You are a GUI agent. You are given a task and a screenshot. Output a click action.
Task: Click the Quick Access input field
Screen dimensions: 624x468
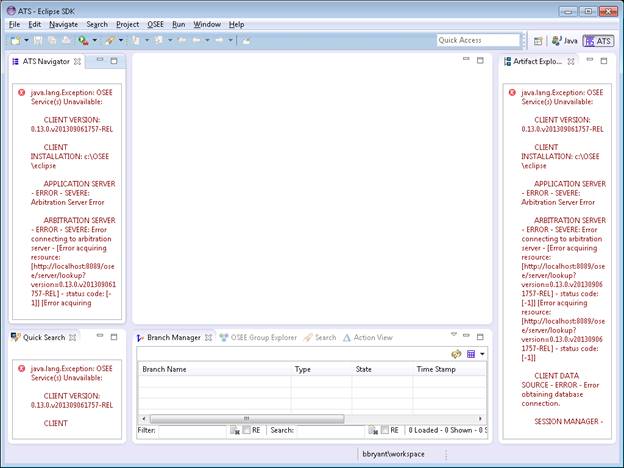478,40
